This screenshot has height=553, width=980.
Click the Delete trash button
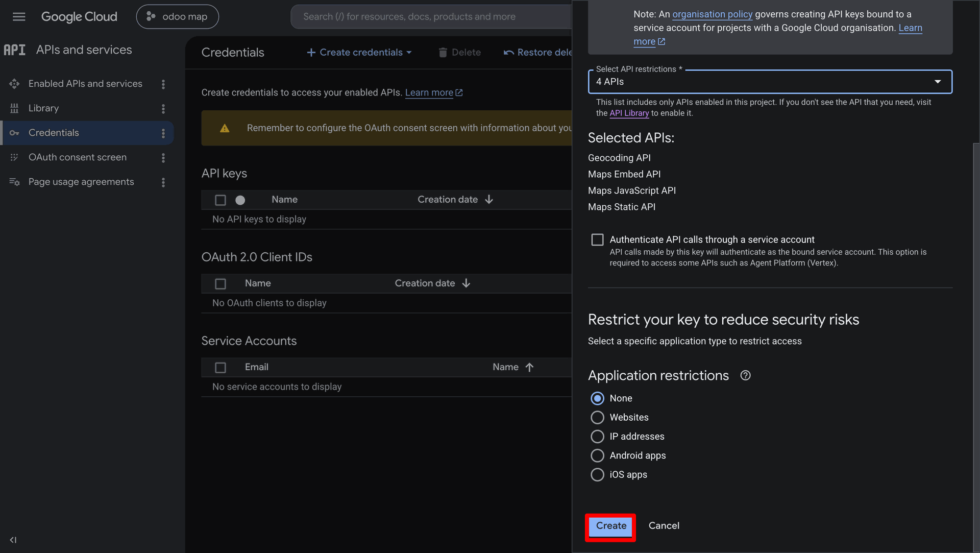(459, 53)
